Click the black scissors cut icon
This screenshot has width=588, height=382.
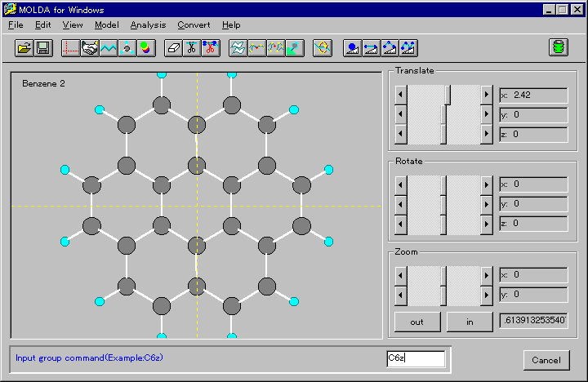(192, 48)
